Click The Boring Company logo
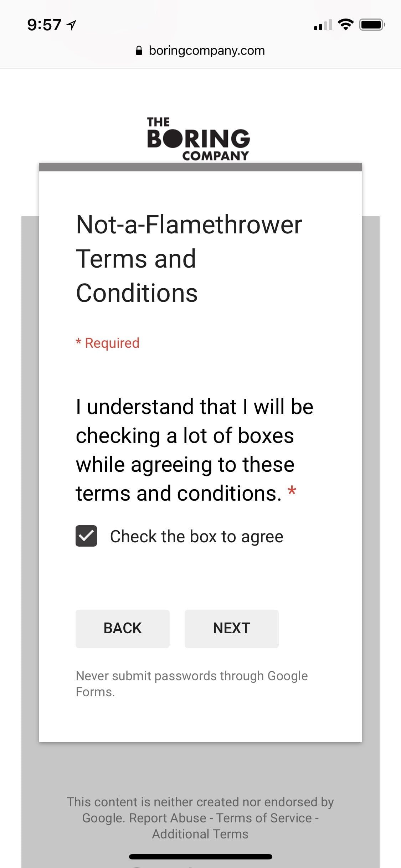 pyautogui.click(x=198, y=139)
